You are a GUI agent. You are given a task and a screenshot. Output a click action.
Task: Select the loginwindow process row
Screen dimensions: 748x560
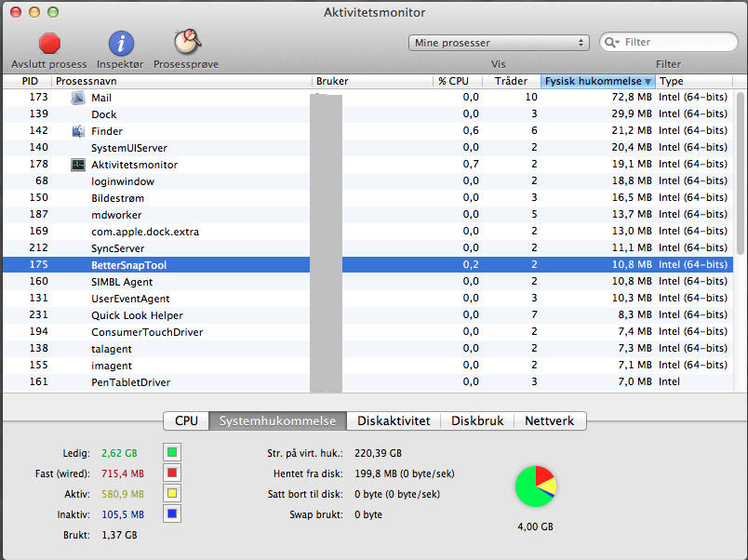[367, 180]
